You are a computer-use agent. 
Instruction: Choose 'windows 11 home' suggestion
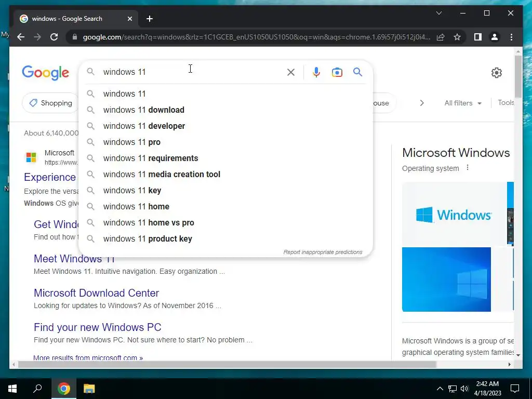tap(225, 207)
